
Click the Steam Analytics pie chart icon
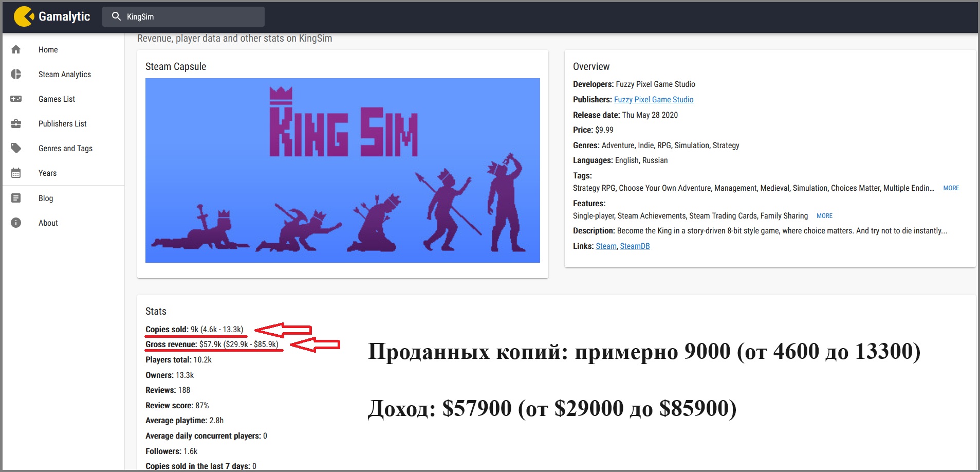click(x=16, y=74)
